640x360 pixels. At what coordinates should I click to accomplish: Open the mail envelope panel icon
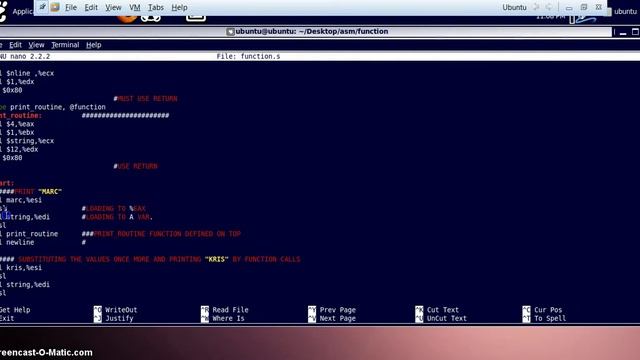196,18
